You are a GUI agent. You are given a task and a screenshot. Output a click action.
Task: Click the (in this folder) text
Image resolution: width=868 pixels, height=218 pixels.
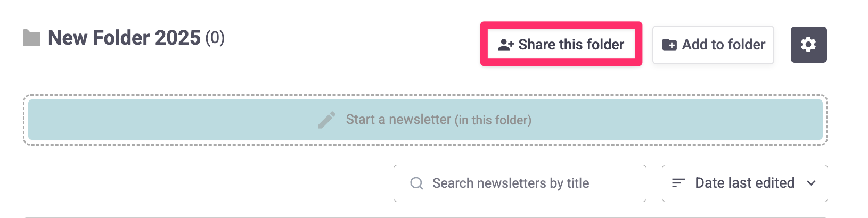point(493,120)
